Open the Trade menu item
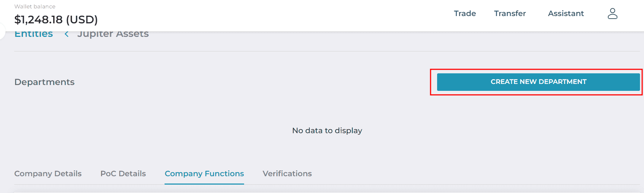The width and height of the screenshot is (644, 193). 465,13
